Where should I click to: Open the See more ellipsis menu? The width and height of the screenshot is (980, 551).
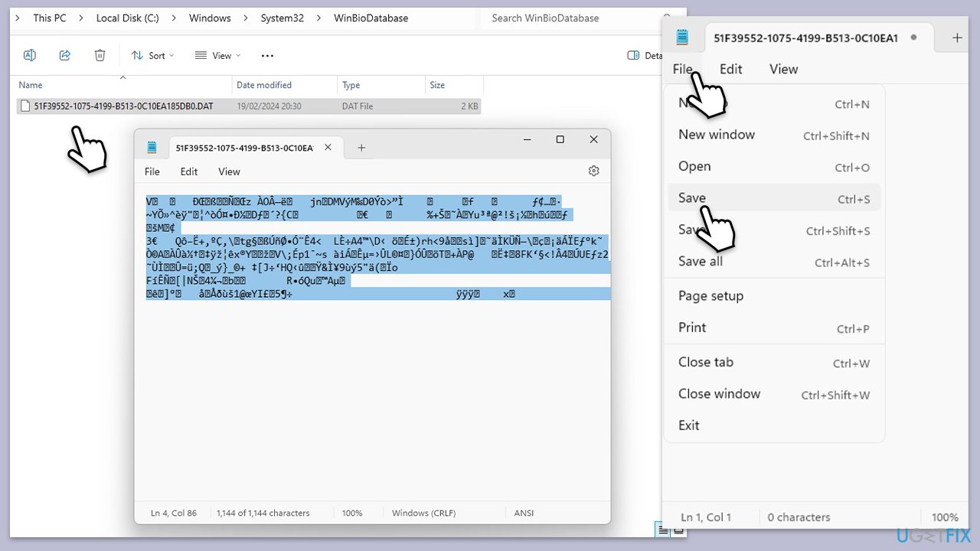coord(267,55)
